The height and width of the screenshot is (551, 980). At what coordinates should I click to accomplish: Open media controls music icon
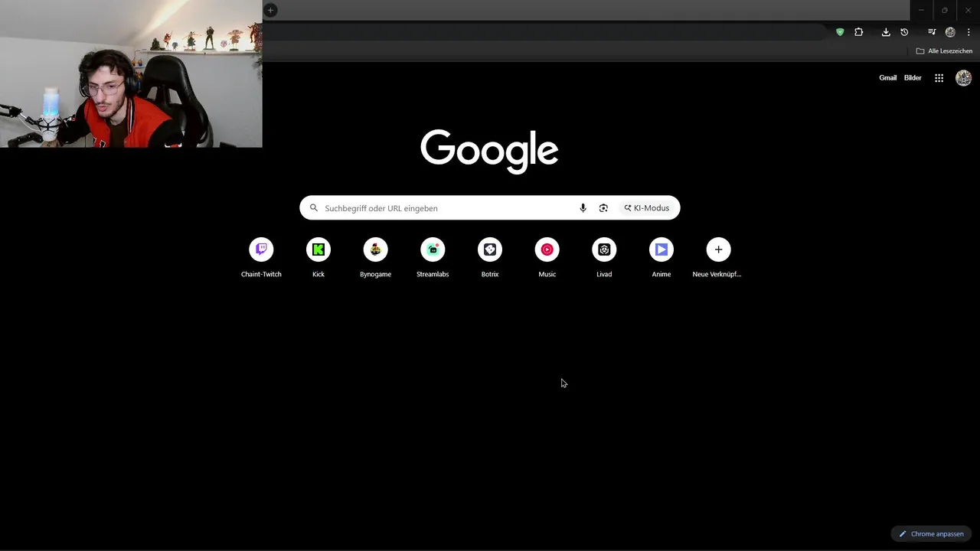(x=932, y=32)
